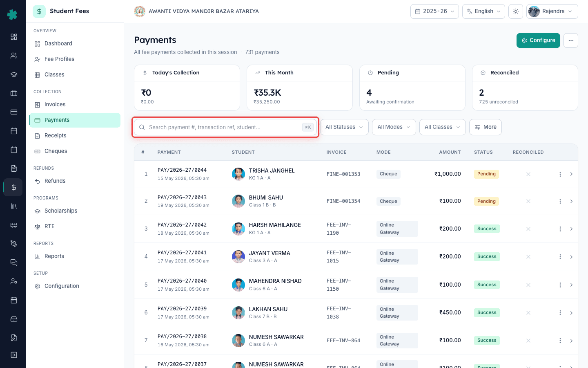Open the pen tool icon in left rail
The image size is (588, 368).
pos(14,244)
